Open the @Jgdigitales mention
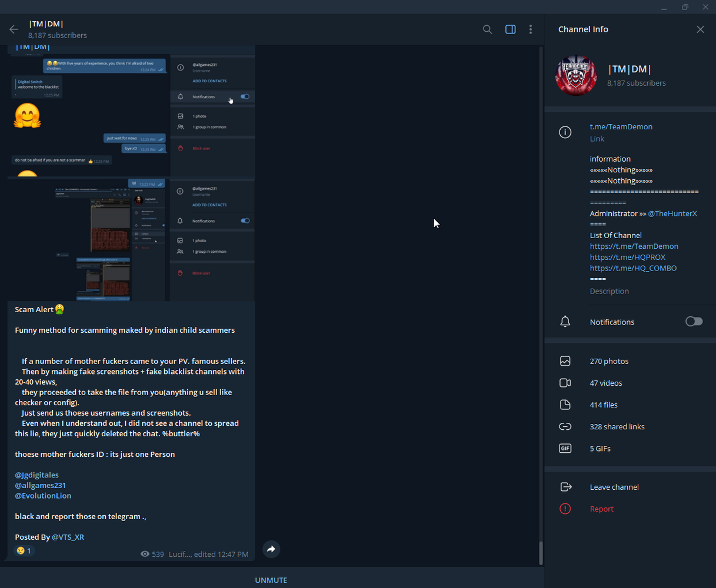This screenshot has height=588, width=716. point(36,475)
